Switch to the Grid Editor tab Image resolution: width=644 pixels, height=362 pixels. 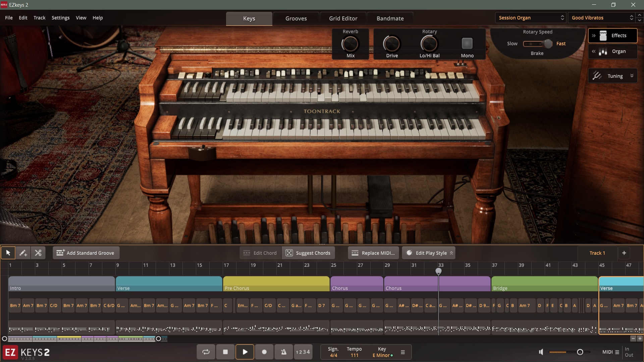pos(343,18)
